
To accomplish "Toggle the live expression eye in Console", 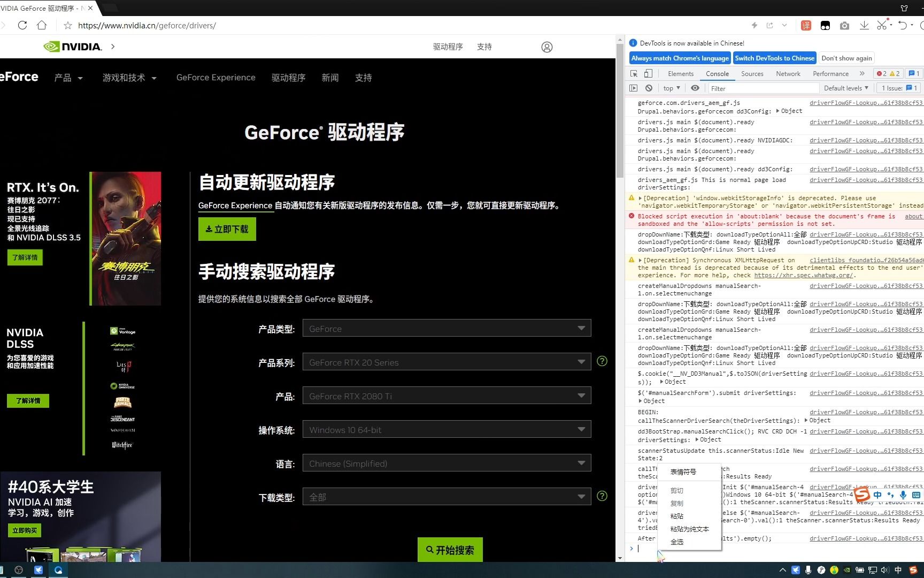I will coord(695,88).
